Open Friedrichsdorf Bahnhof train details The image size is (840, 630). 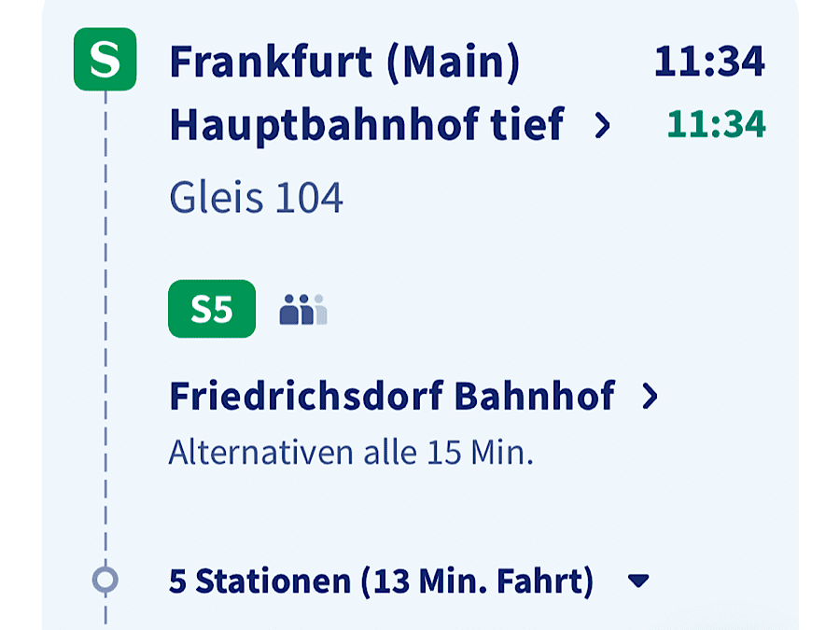coord(413,397)
